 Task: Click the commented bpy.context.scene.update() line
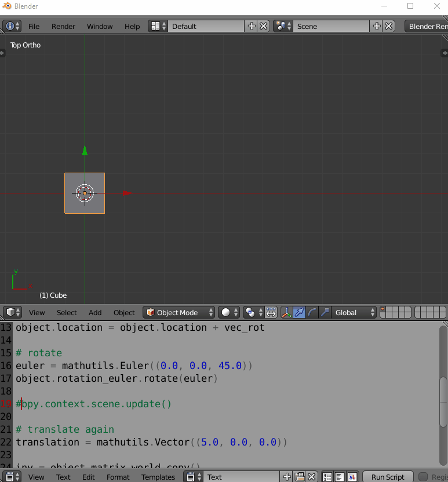click(93, 404)
